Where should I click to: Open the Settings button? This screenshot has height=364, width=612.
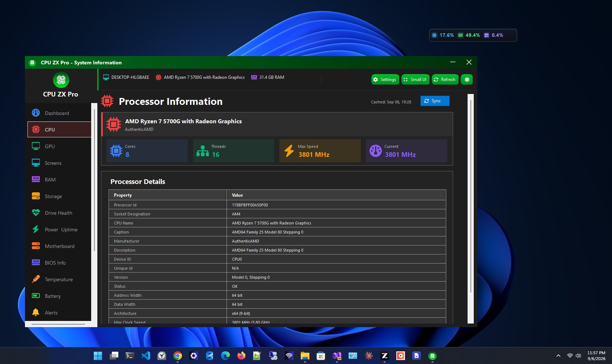pos(385,80)
